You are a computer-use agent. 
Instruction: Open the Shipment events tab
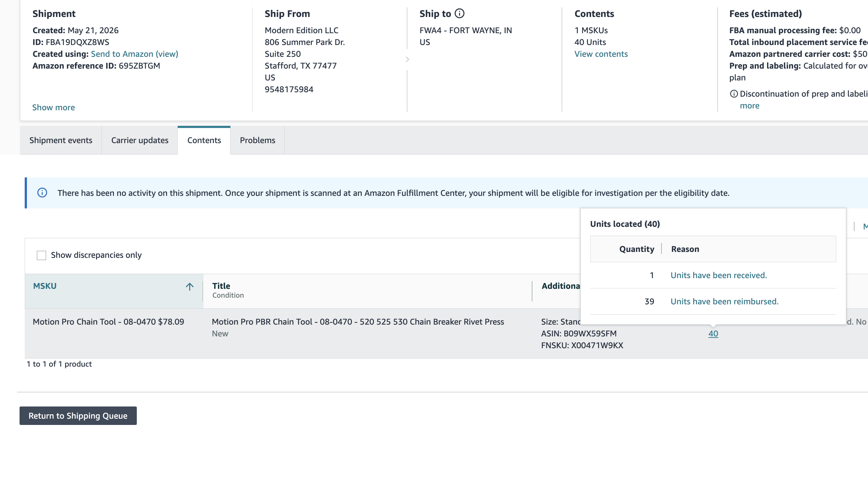pos(61,140)
